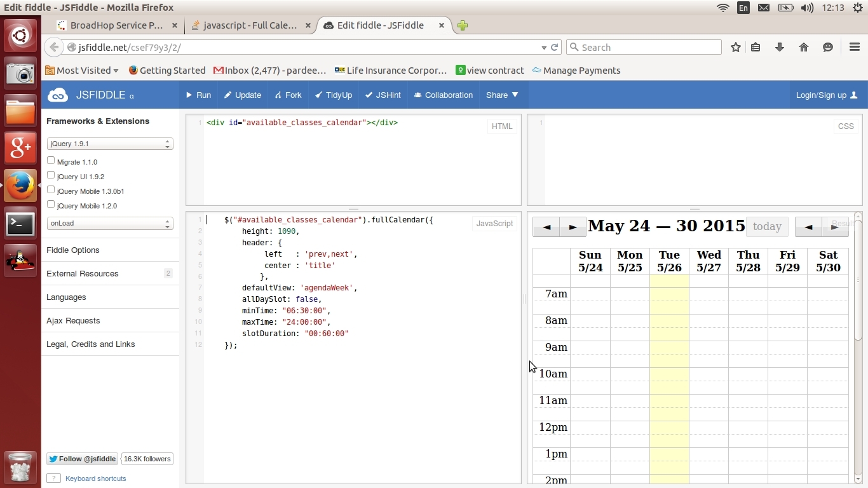Open the Trash in the dock
This screenshot has height=488, width=868.
(x=20, y=467)
